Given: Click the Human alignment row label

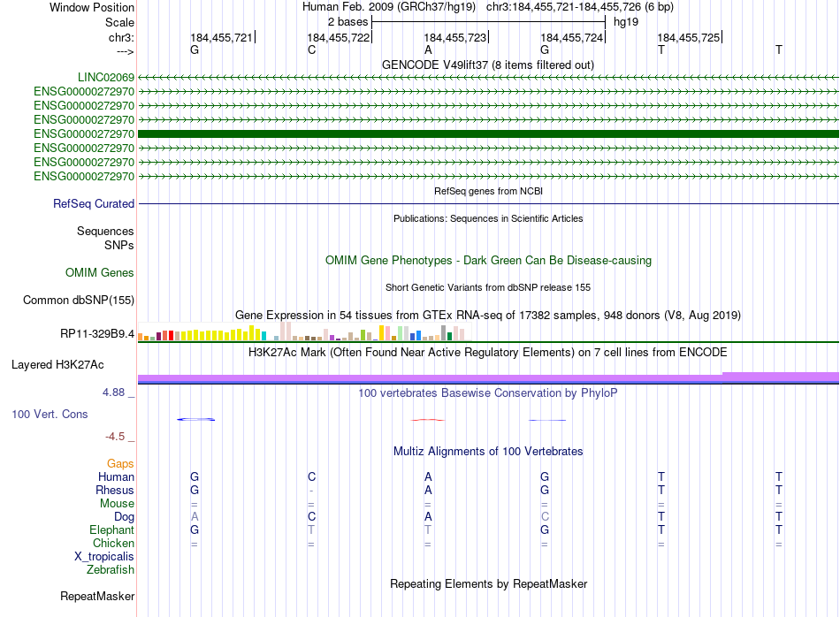Looking at the screenshot, I should click(x=116, y=477).
